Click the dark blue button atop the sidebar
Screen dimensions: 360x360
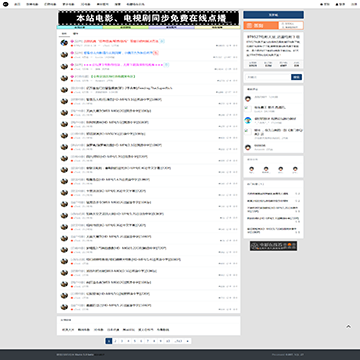click(273, 15)
